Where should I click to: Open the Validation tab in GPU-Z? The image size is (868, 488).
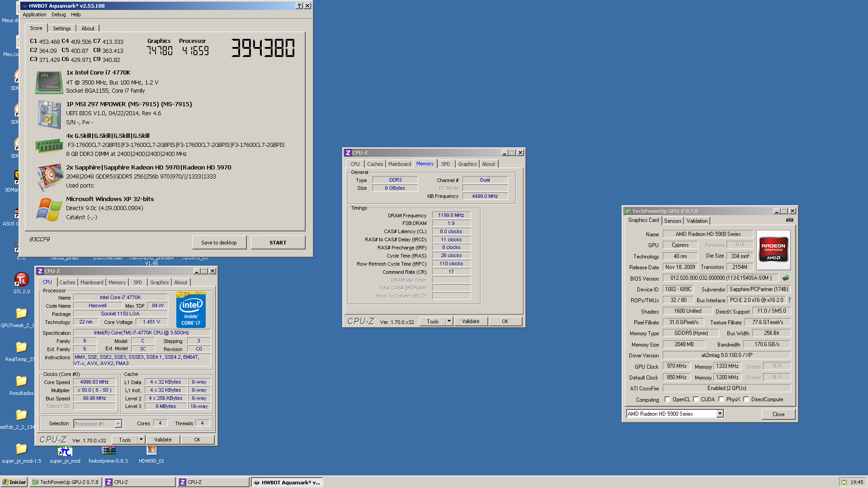click(697, 221)
